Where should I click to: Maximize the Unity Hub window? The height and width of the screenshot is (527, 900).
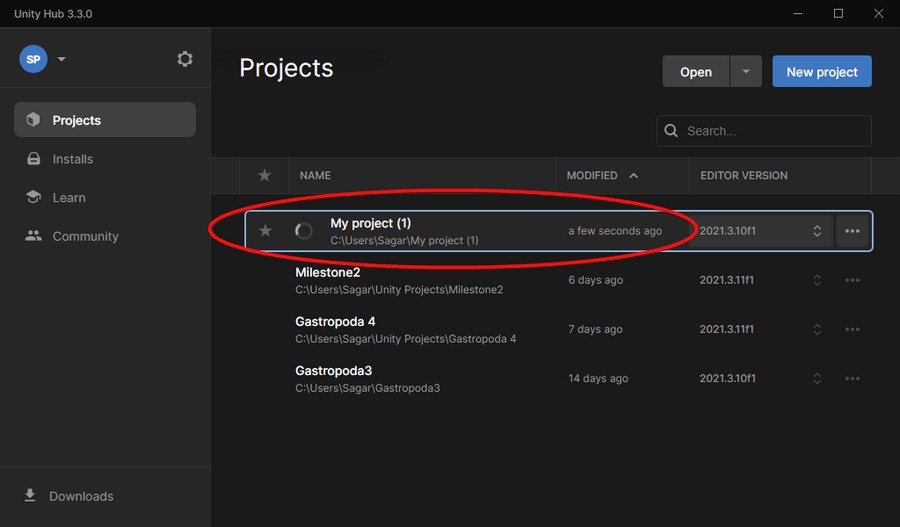click(838, 13)
